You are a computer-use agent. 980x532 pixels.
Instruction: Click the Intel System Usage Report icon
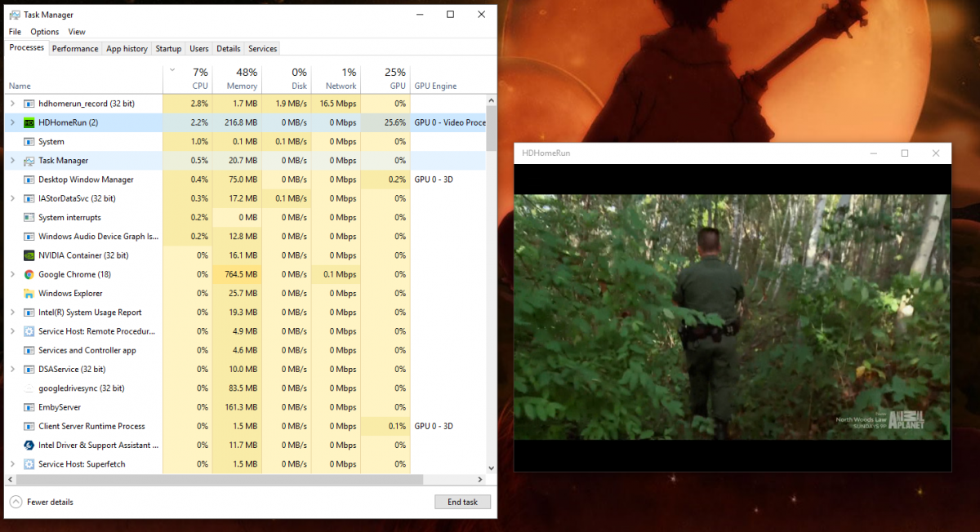(29, 313)
